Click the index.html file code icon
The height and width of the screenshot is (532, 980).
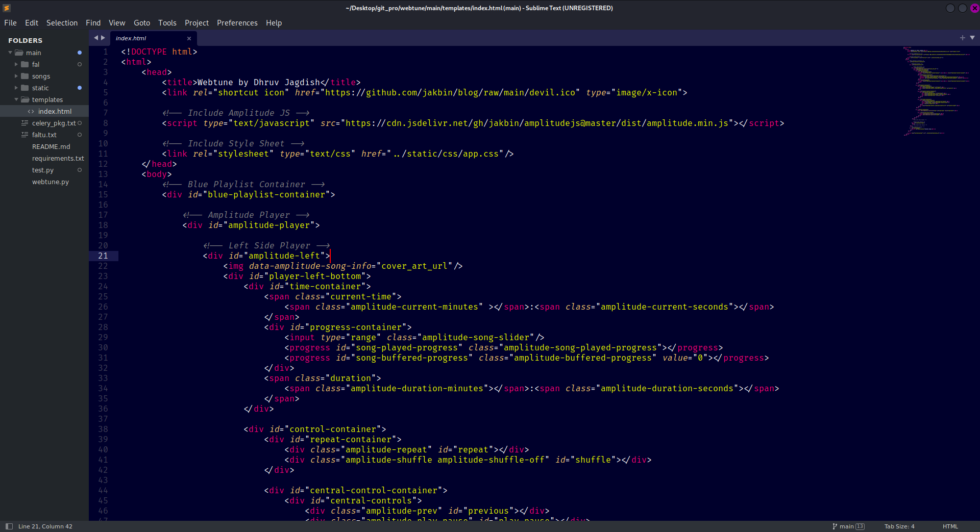point(31,111)
